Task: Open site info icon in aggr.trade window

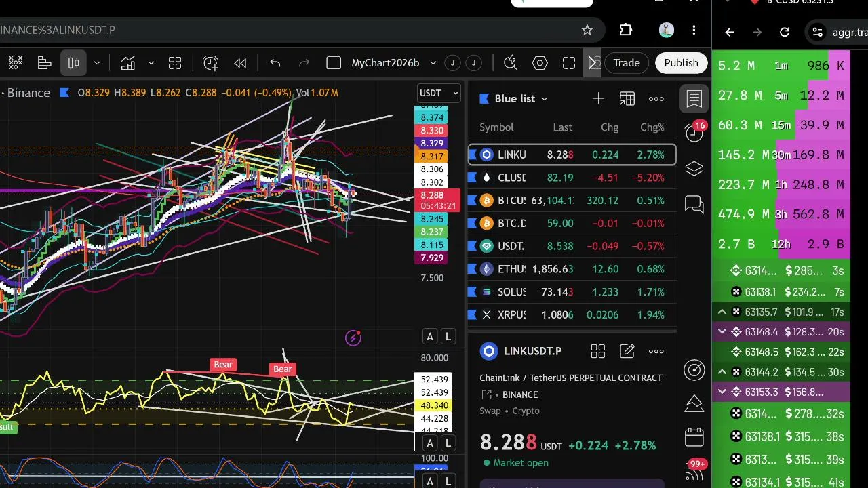Action: [818, 32]
